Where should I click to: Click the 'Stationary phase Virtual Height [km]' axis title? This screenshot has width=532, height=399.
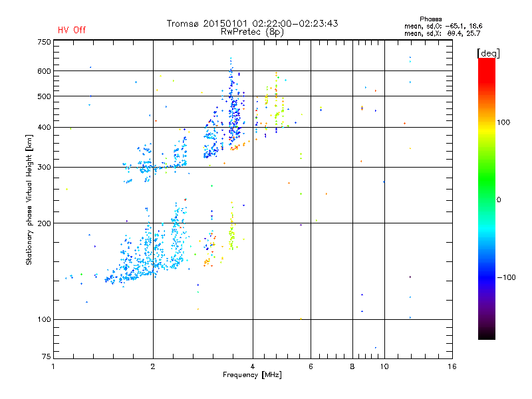coord(29,199)
